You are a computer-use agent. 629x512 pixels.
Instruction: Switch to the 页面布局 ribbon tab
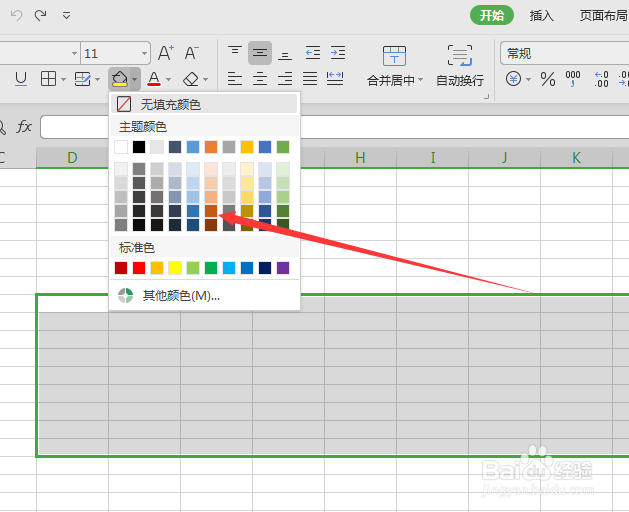tap(604, 16)
